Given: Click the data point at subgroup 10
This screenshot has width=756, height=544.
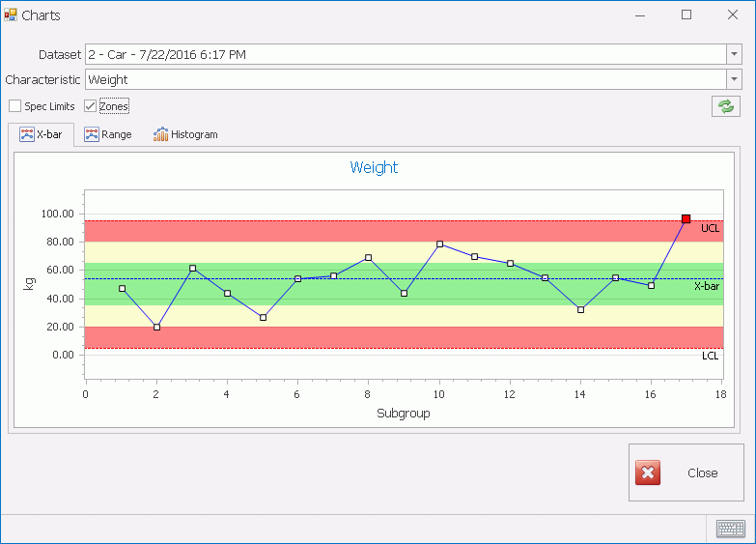Looking at the screenshot, I should (439, 243).
